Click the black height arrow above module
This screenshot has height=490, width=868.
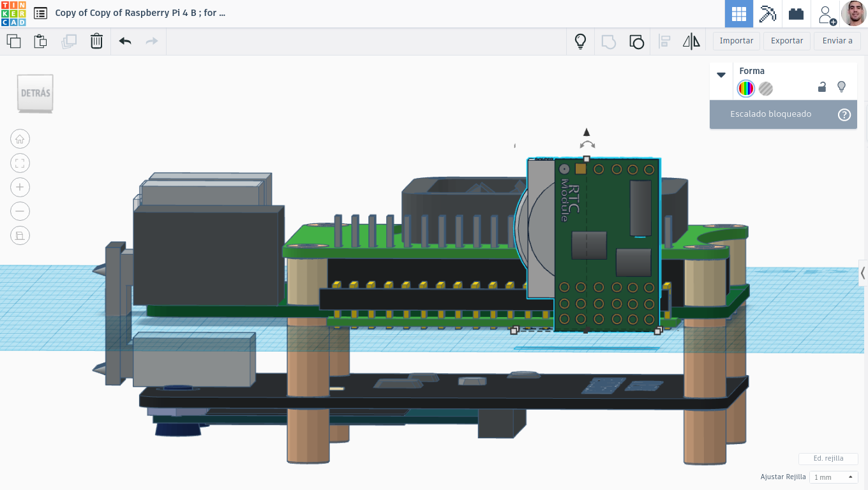pyautogui.click(x=587, y=132)
